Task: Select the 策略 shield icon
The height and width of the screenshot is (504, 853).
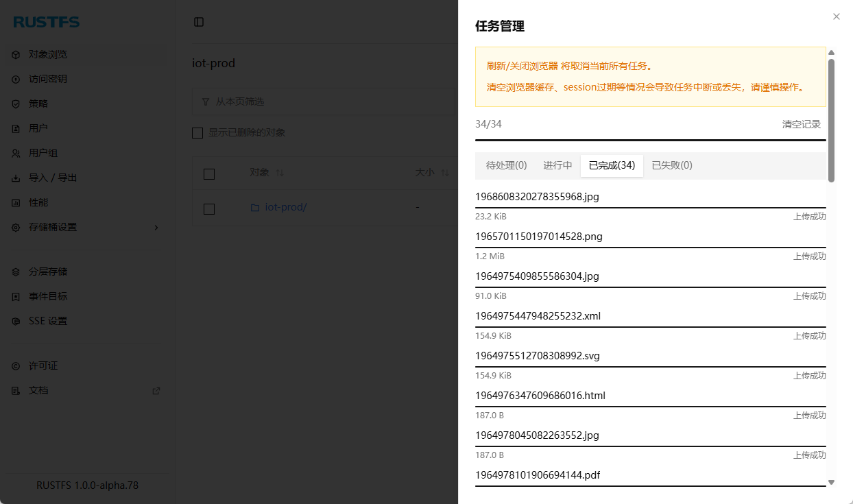Action: click(16, 104)
